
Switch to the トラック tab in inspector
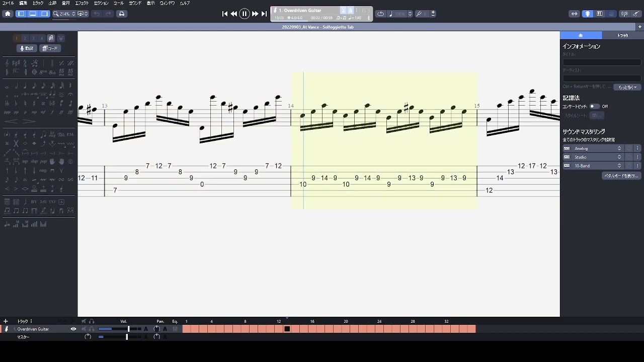623,35
